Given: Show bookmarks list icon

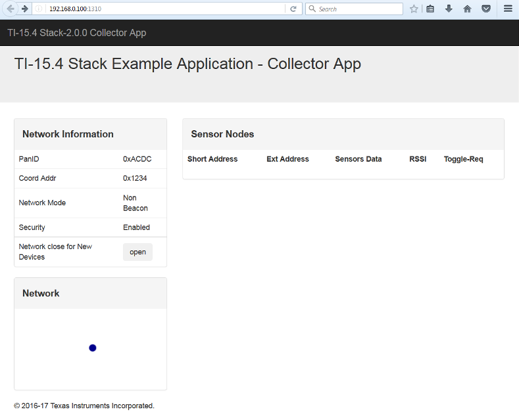Looking at the screenshot, I should tap(430, 9).
